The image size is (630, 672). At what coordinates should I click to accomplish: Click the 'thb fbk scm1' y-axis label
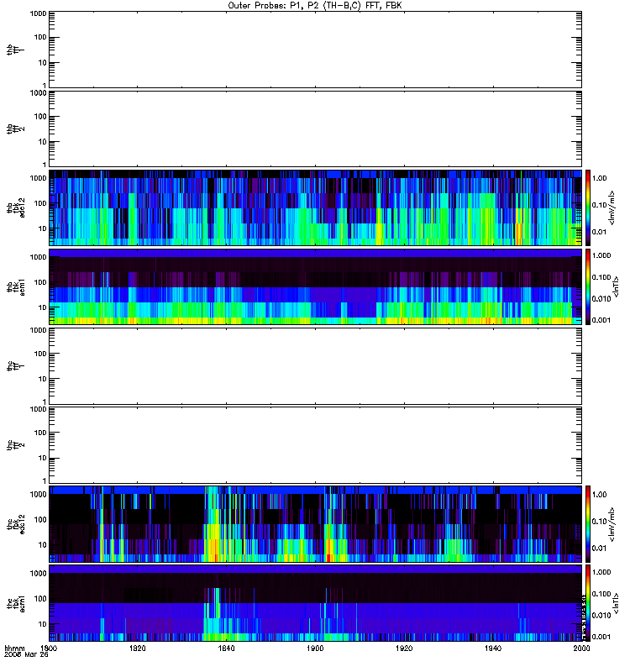15,286
